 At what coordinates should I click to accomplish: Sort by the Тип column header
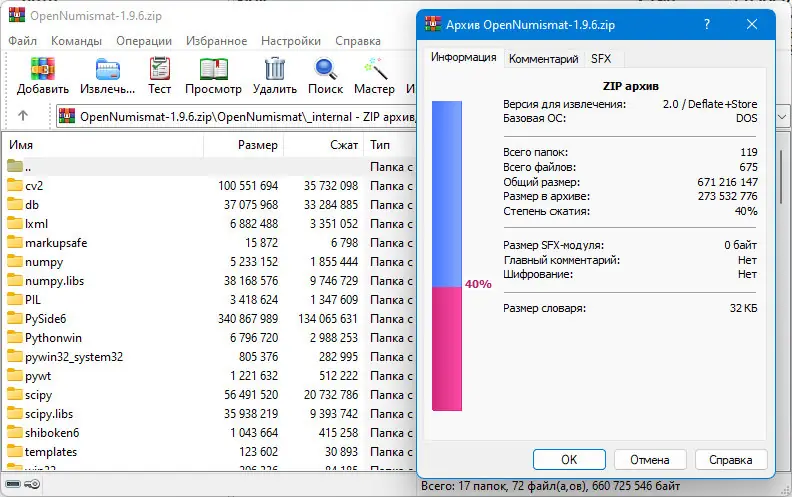click(390, 145)
